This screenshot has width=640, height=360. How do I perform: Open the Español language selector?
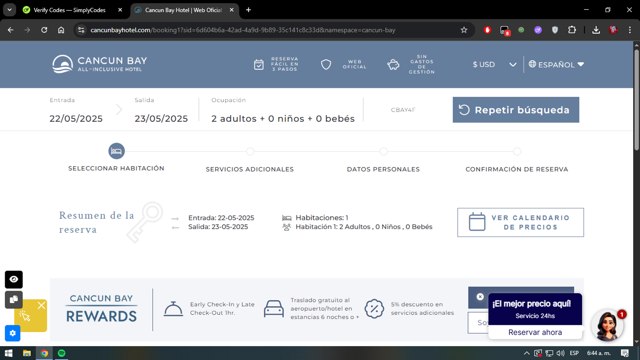556,64
